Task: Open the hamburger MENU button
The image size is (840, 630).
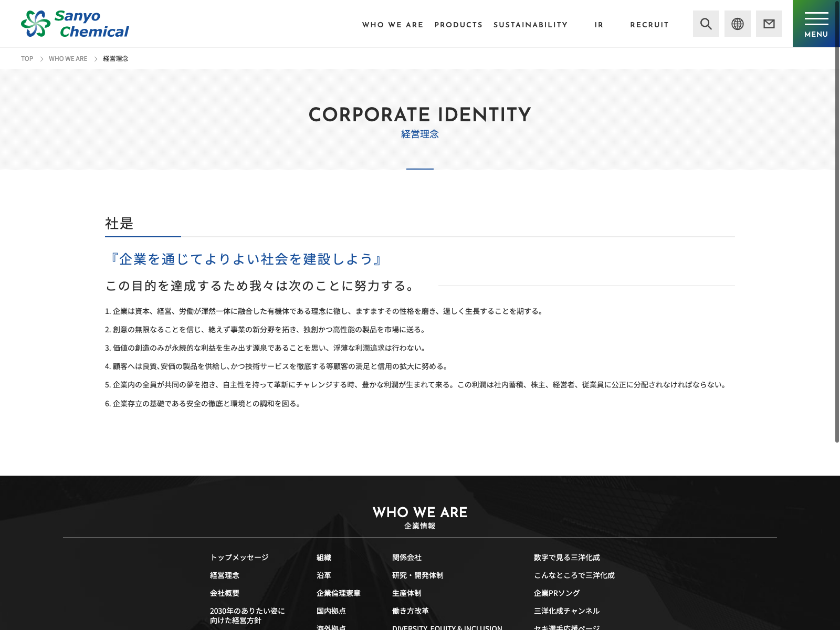Action: [x=816, y=24]
